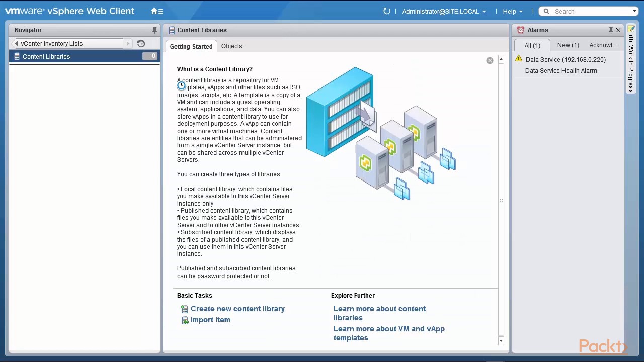644x362 pixels.
Task: Click the search magnifier icon
Action: (546, 11)
